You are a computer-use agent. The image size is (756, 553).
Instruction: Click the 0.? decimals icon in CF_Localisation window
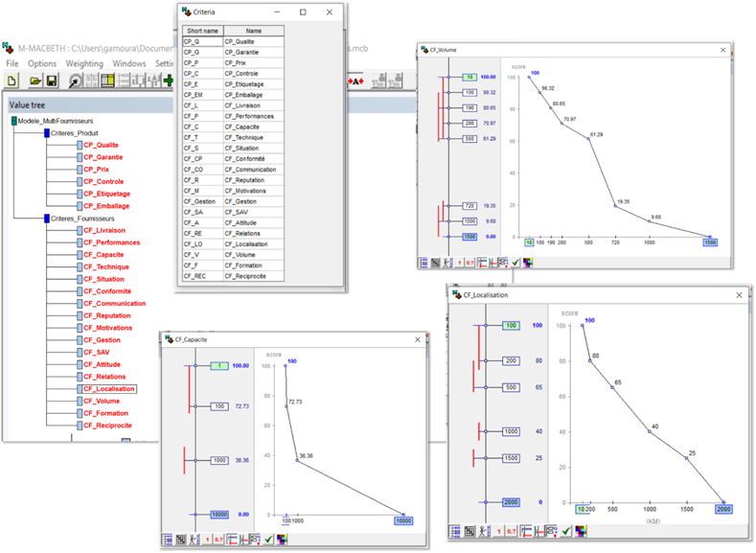(x=512, y=531)
